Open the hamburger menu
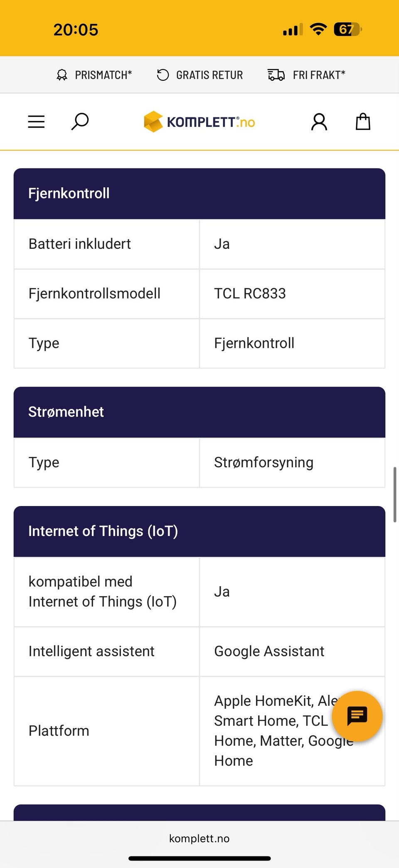 coord(36,122)
